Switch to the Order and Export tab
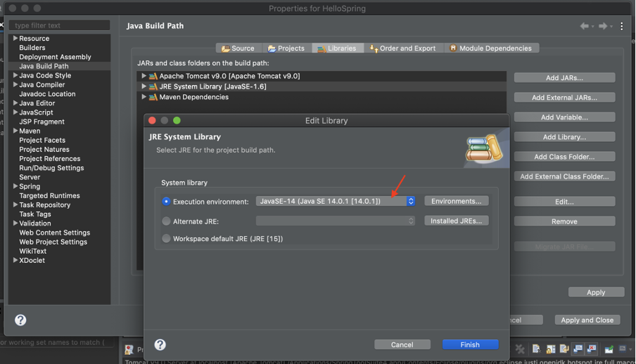 point(403,48)
